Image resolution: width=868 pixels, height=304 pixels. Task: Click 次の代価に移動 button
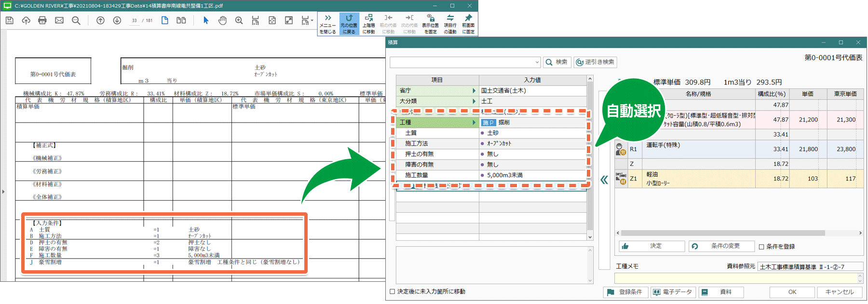[x=409, y=24]
